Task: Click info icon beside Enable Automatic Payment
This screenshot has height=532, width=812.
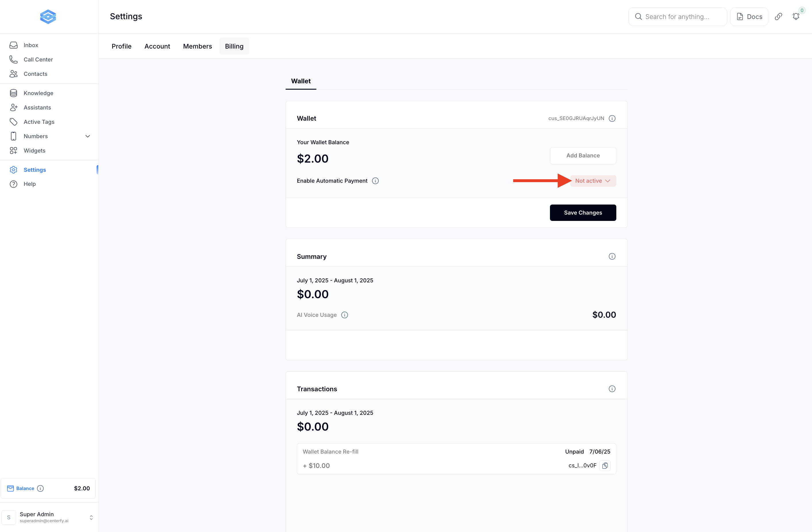Action: 375,181
